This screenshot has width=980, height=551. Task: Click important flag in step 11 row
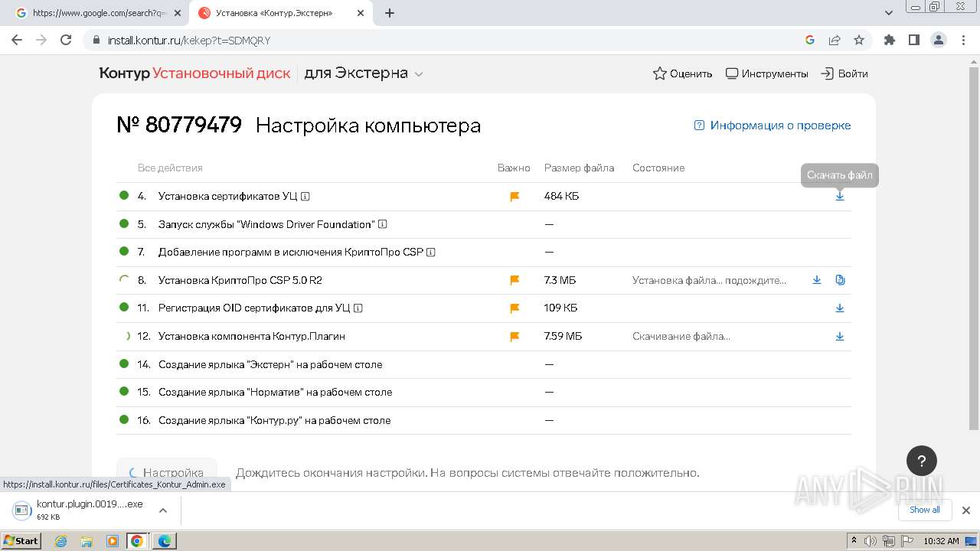tap(514, 308)
